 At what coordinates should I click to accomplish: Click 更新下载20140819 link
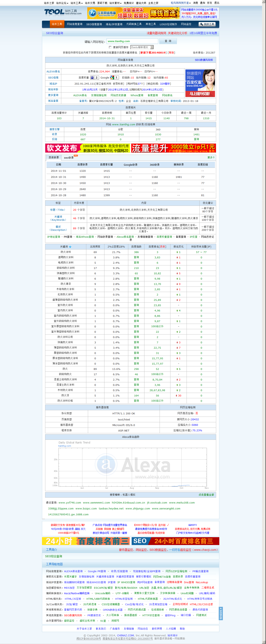(153, 53)
